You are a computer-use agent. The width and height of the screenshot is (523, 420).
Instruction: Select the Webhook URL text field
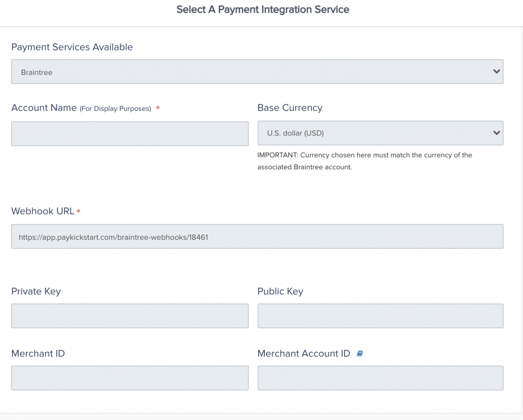pyautogui.click(x=257, y=236)
